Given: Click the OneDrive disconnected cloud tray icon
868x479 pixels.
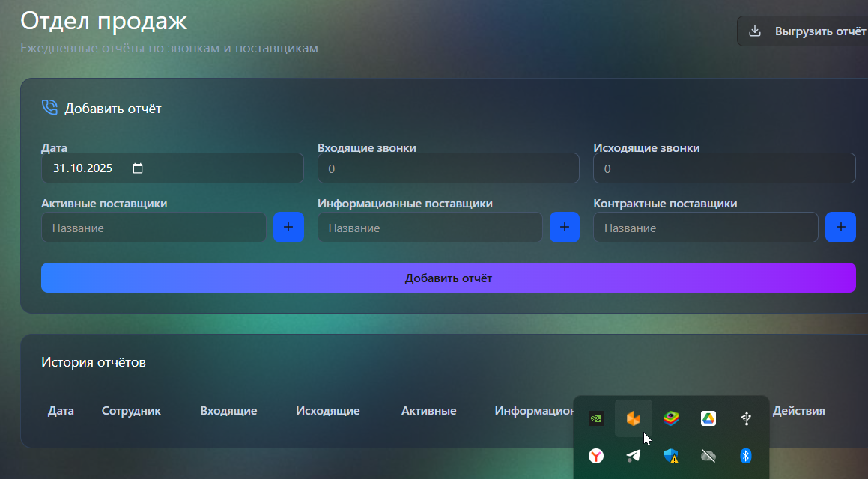Looking at the screenshot, I should 708,456.
